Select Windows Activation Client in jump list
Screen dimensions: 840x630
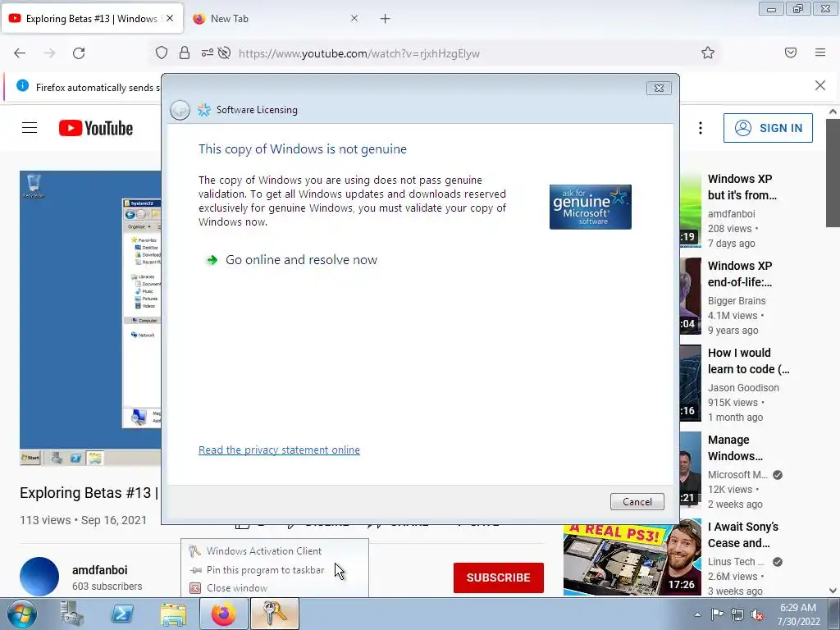point(274,550)
